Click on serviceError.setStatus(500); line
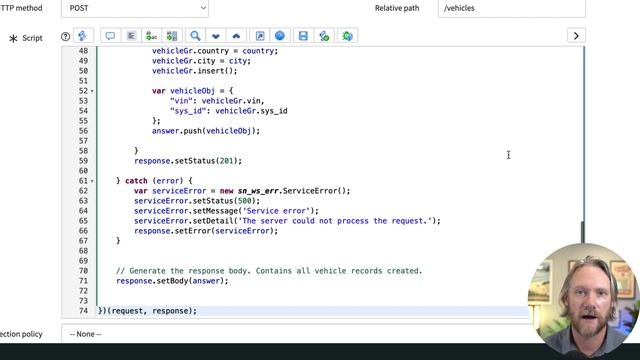 197,201
